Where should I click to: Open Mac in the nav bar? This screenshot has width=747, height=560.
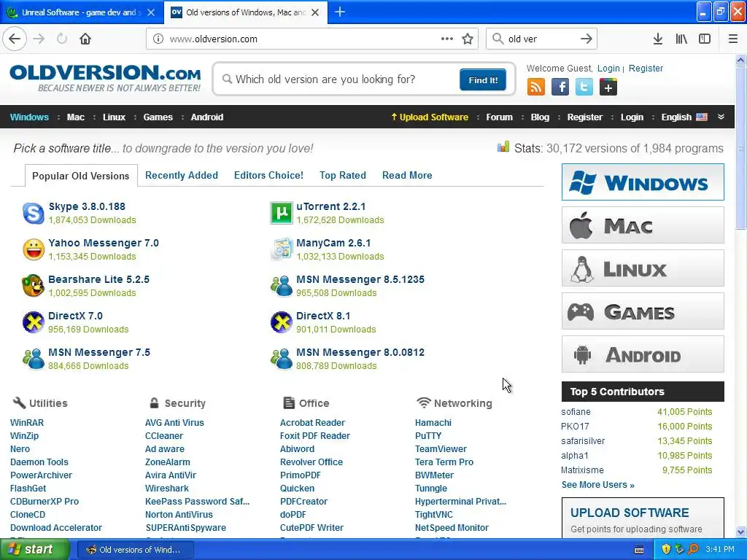click(75, 117)
